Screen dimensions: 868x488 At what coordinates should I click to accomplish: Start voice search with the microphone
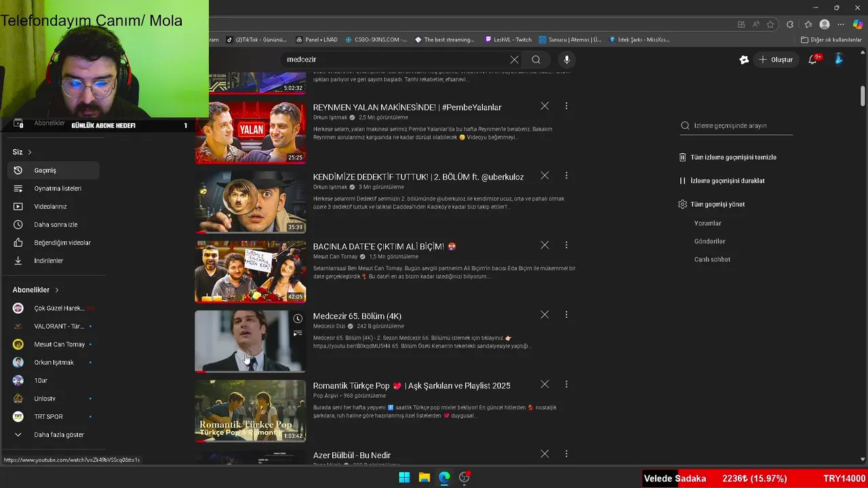click(567, 60)
